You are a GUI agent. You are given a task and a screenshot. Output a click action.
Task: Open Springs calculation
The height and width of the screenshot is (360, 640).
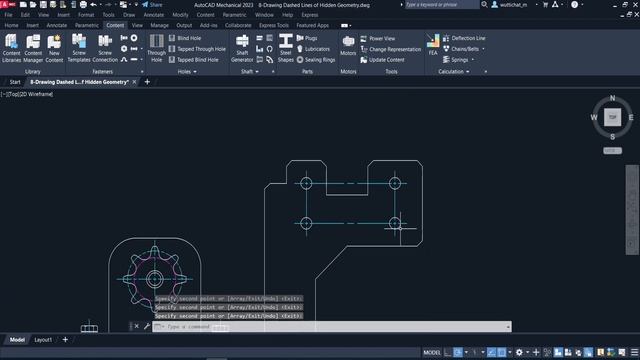[456, 60]
